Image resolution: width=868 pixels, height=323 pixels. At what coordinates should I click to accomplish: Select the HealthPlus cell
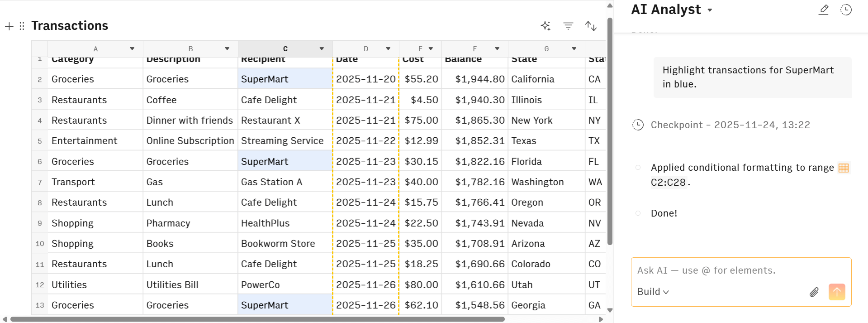(285, 223)
